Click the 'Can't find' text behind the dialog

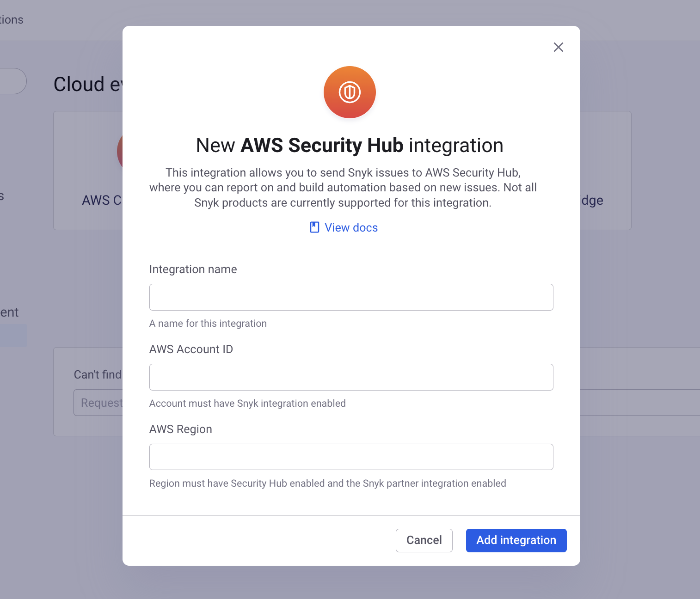(98, 374)
